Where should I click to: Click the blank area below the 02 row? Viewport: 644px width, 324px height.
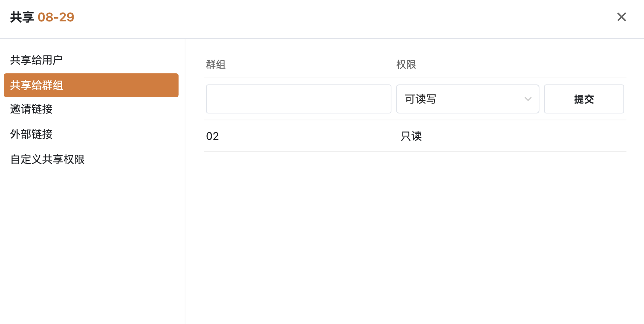pyautogui.click(x=415, y=237)
